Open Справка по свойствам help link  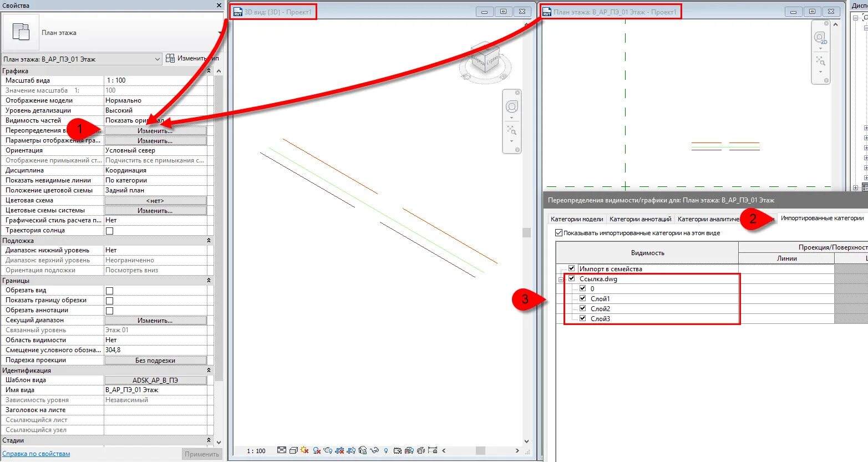(x=36, y=454)
